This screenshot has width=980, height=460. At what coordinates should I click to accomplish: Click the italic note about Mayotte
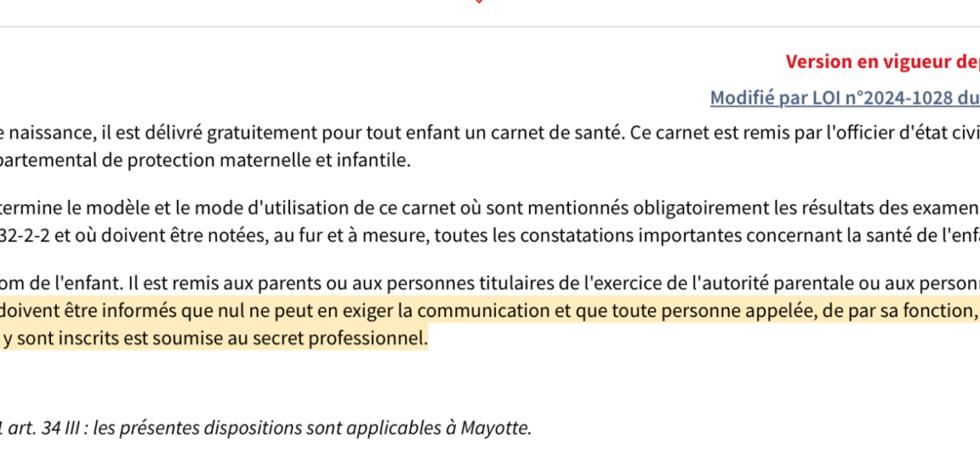[x=265, y=429]
